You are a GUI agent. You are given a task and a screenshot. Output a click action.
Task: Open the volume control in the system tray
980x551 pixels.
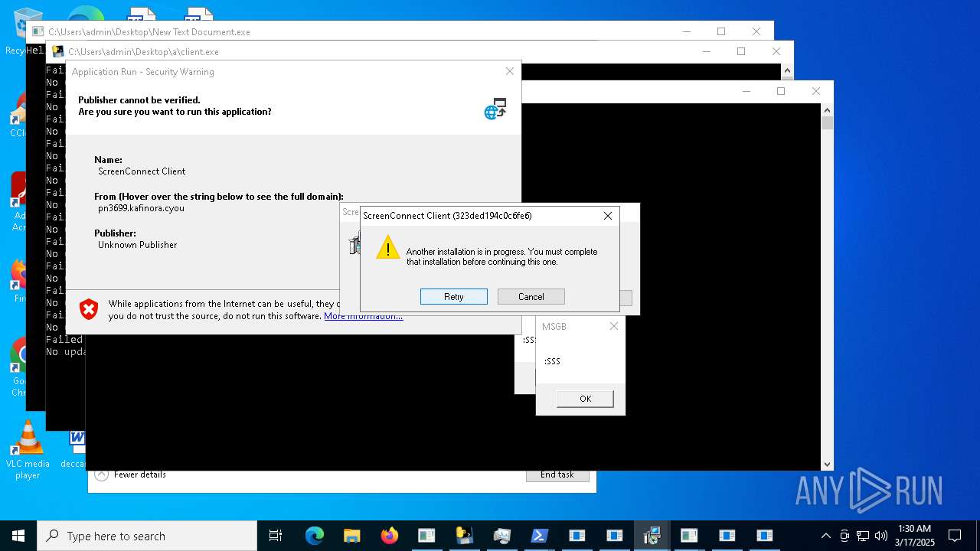click(x=881, y=536)
